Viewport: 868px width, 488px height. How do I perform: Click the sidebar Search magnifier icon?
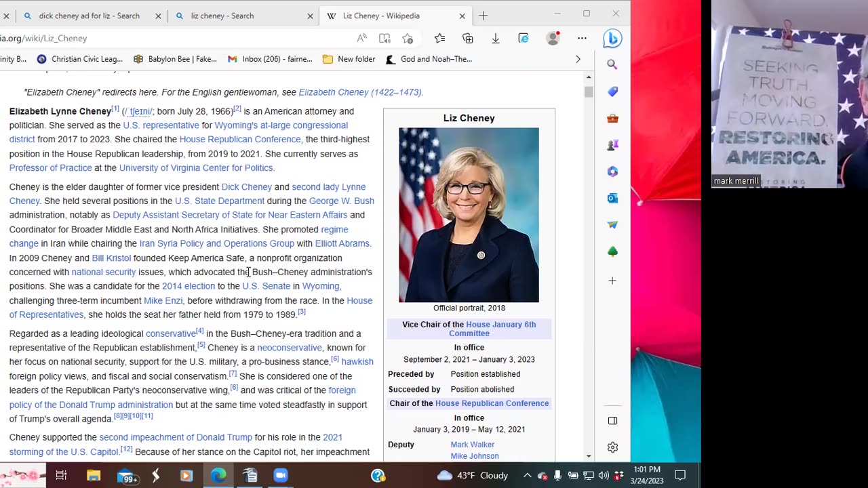(612, 65)
